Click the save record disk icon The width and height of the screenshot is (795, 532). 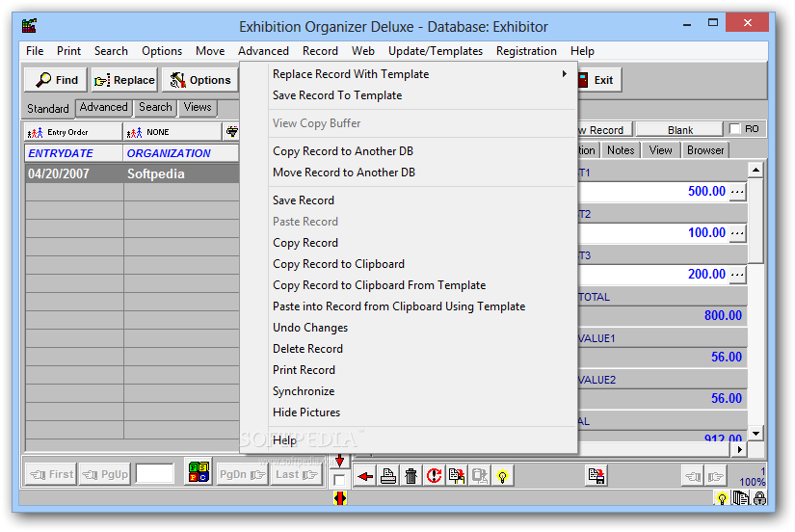click(596, 475)
